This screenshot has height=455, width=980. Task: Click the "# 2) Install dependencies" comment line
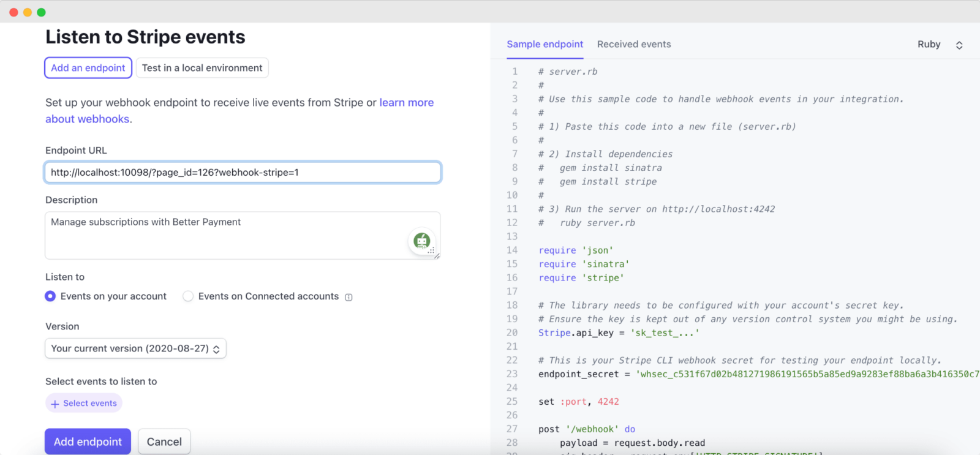click(606, 154)
